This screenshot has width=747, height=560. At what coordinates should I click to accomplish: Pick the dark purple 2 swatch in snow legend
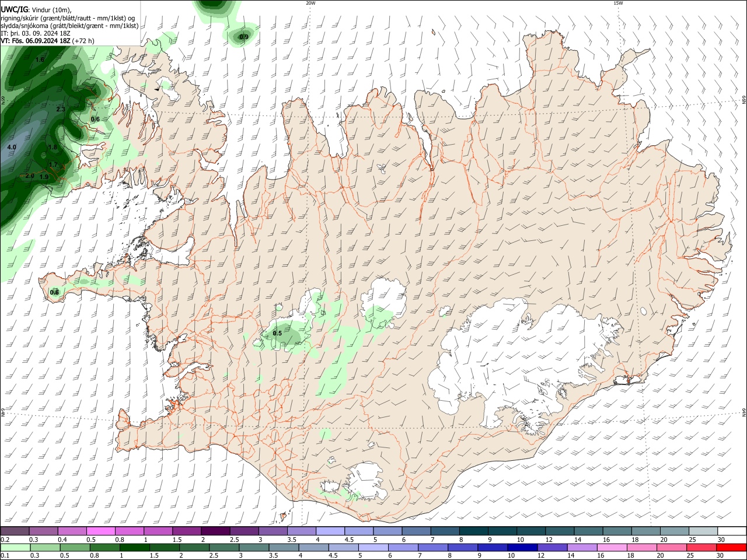coord(215,531)
